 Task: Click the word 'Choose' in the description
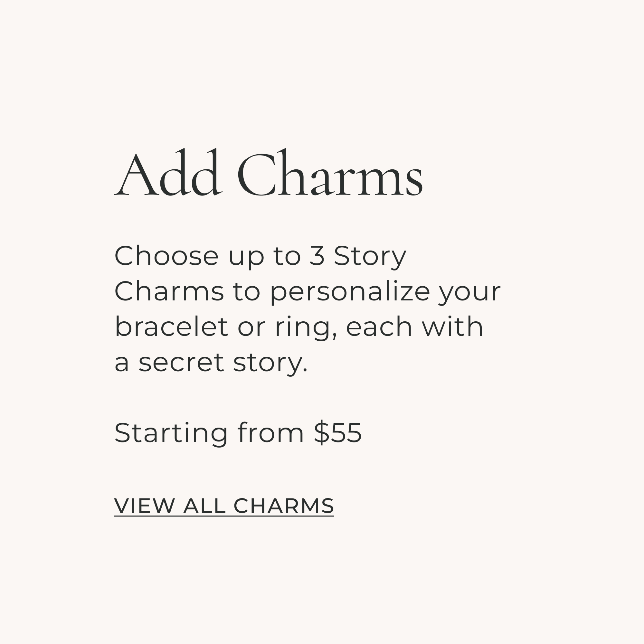point(166,256)
